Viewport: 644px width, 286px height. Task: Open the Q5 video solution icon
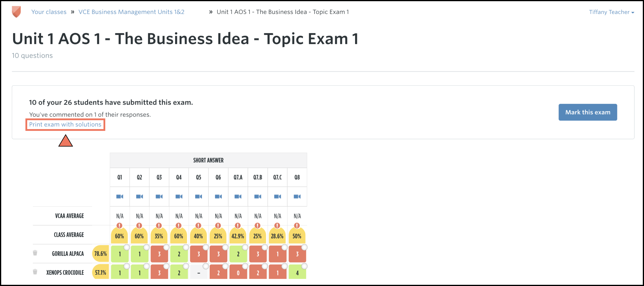[x=199, y=197]
